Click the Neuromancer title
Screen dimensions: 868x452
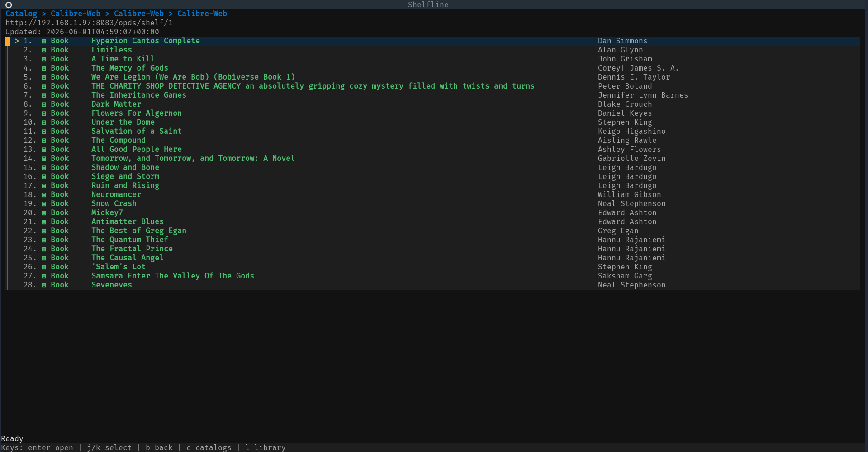pos(116,194)
